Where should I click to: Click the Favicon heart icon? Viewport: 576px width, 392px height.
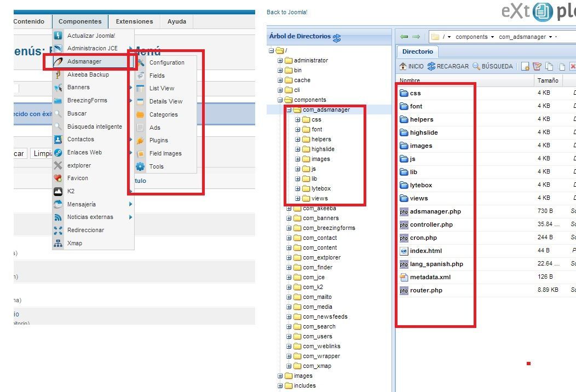tap(58, 178)
